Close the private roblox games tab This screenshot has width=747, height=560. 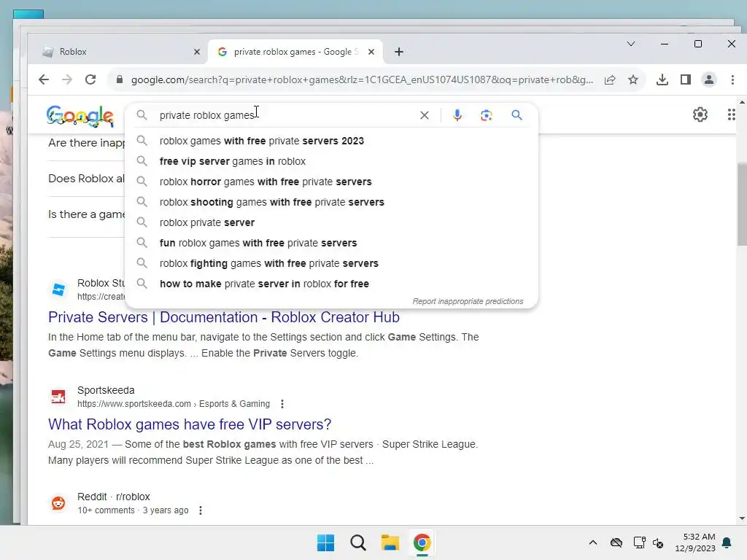(371, 52)
